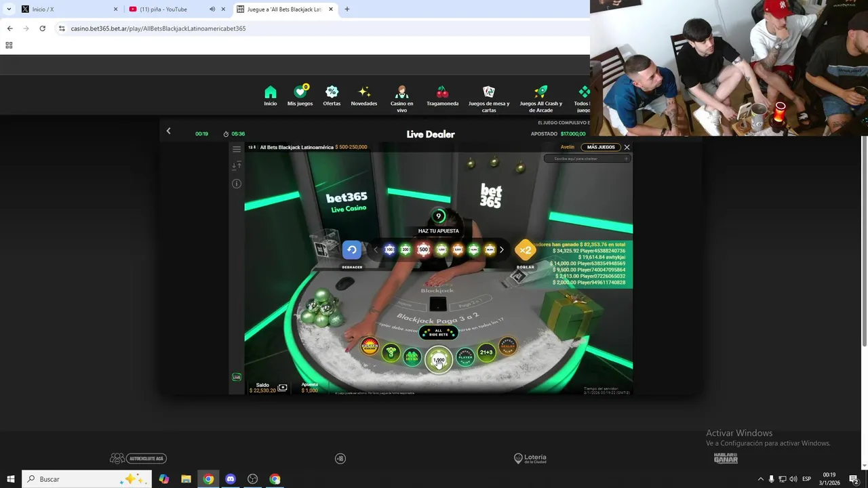868x488 pixels.
Task: Click the main 1,000 bet spot
Action: click(x=439, y=360)
